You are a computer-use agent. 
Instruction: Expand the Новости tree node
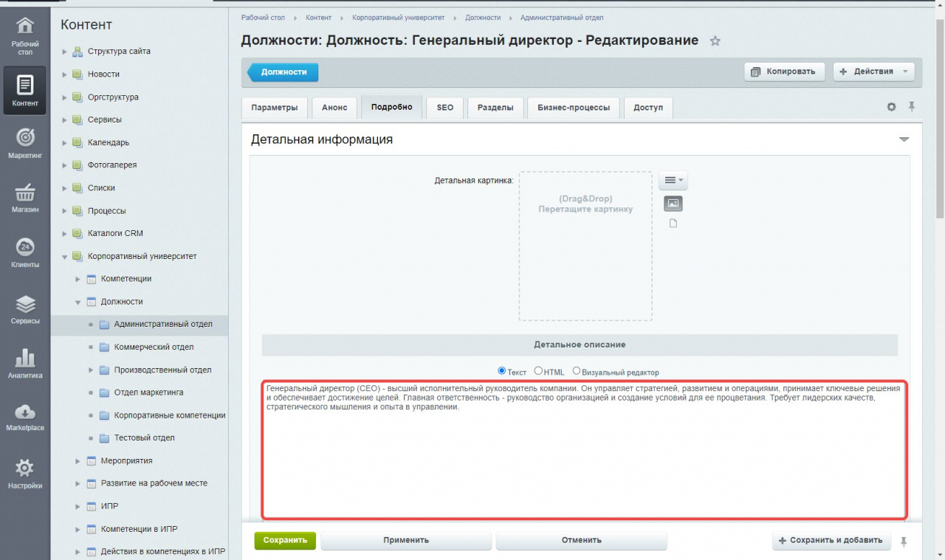[x=65, y=75]
